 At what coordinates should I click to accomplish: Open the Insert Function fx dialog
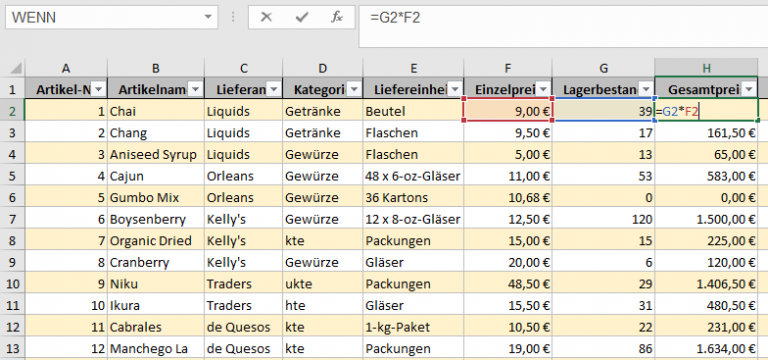336,18
